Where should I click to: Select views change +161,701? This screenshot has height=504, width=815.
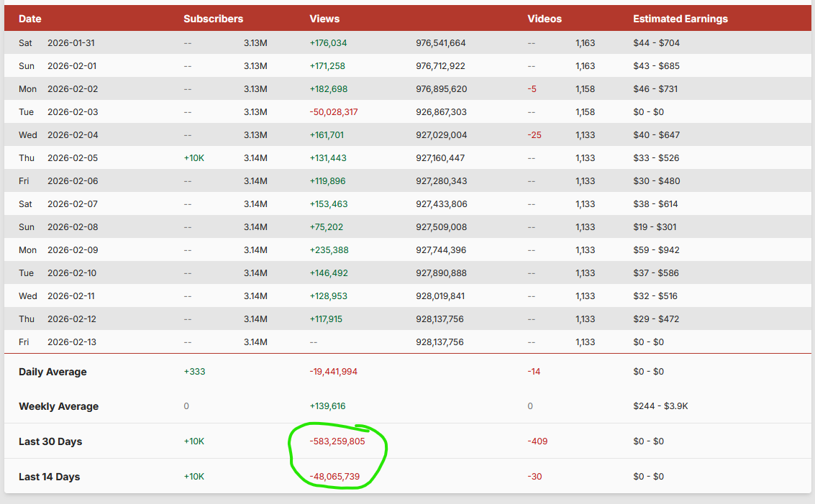coord(327,134)
